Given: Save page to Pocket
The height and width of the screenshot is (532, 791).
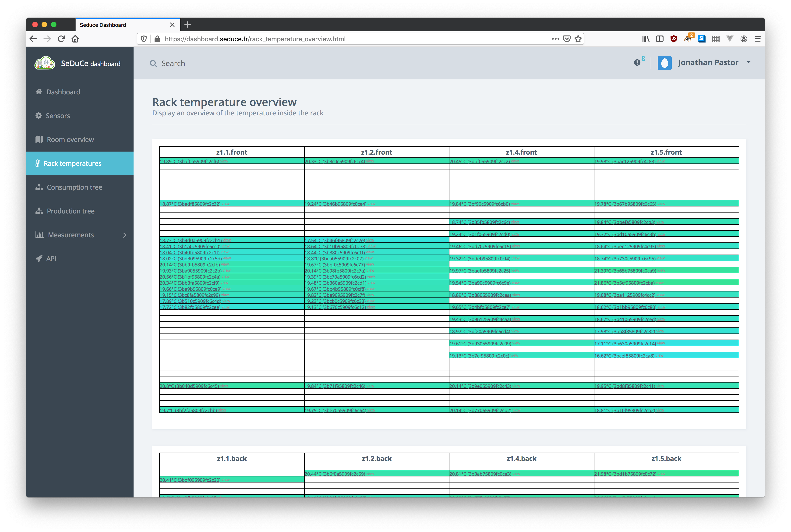Looking at the screenshot, I should point(566,39).
